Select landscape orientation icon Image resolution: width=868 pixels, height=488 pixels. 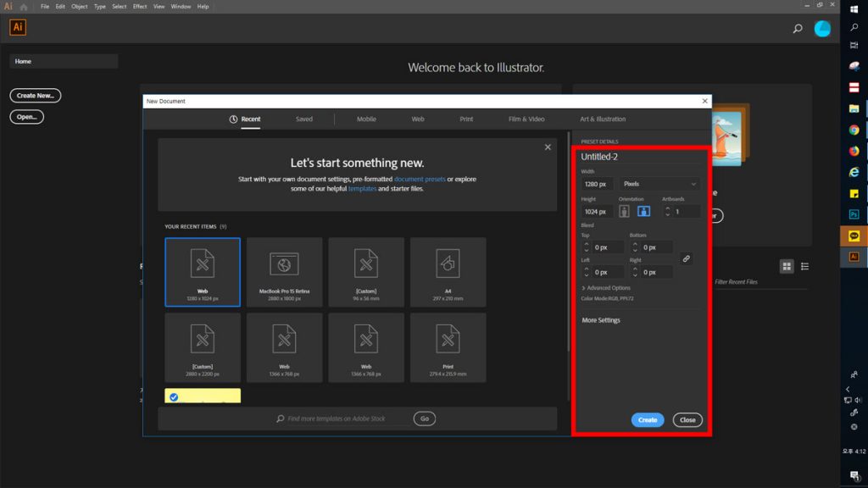pos(643,211)
